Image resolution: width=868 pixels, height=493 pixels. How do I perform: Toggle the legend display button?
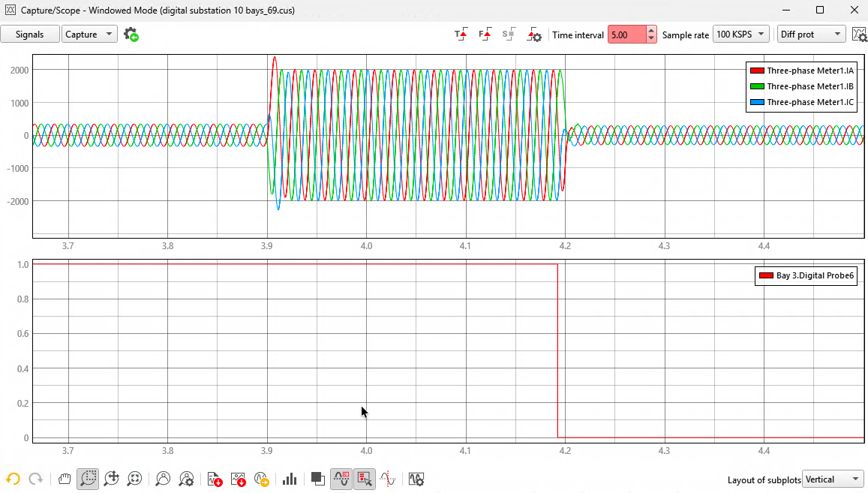tap(341, 479)
